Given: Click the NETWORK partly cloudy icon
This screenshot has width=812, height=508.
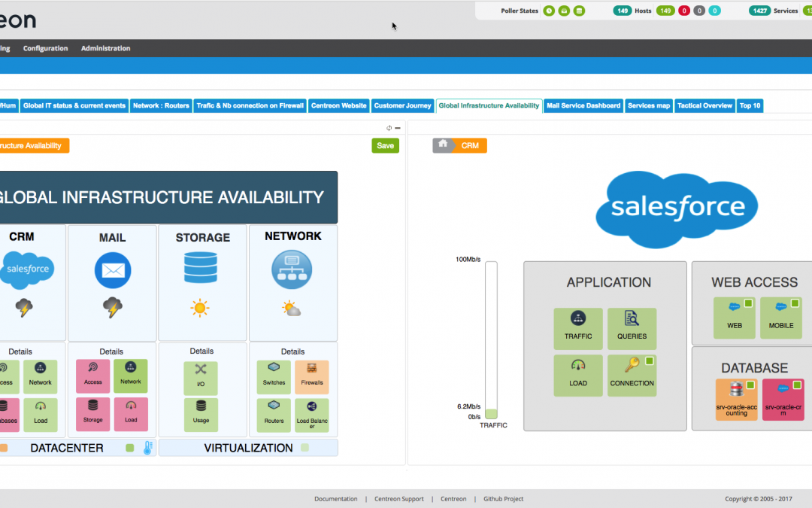Looking at the screenshot, I should pyautogui.click(x=291, y=309).
